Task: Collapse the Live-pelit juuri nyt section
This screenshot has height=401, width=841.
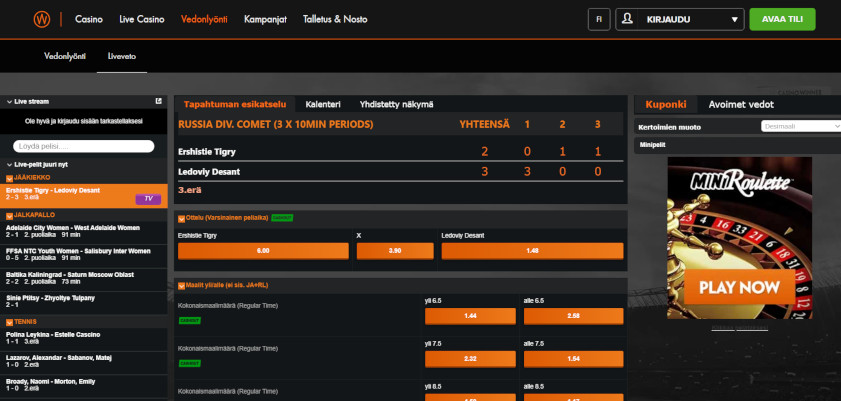Action: [x=10, y=165]
